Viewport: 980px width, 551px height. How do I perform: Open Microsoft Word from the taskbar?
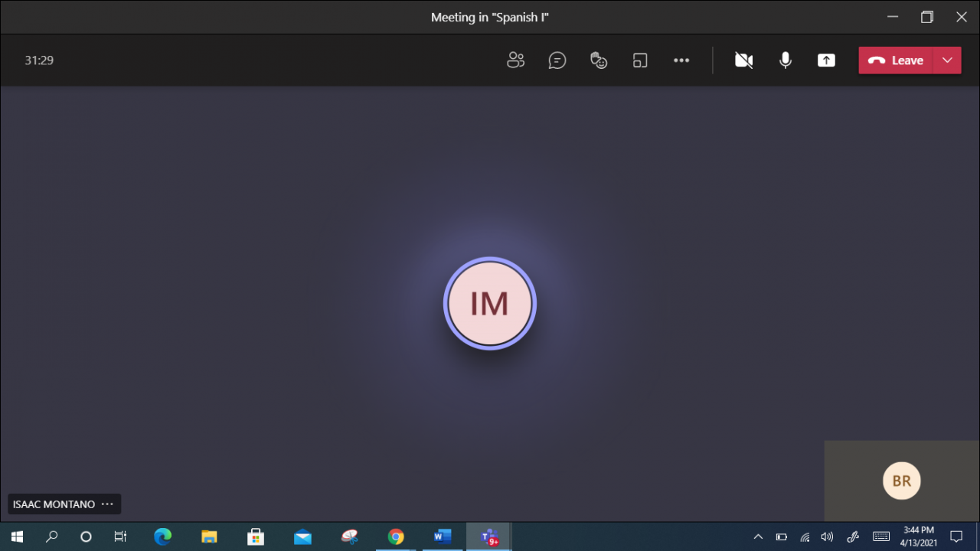pos(443,537)
